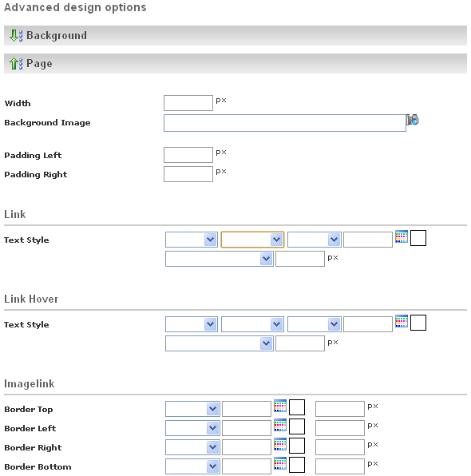Open color palette icon for Border Right
Viewport: 471px width, 476px height.
click(x=280, y=444)
